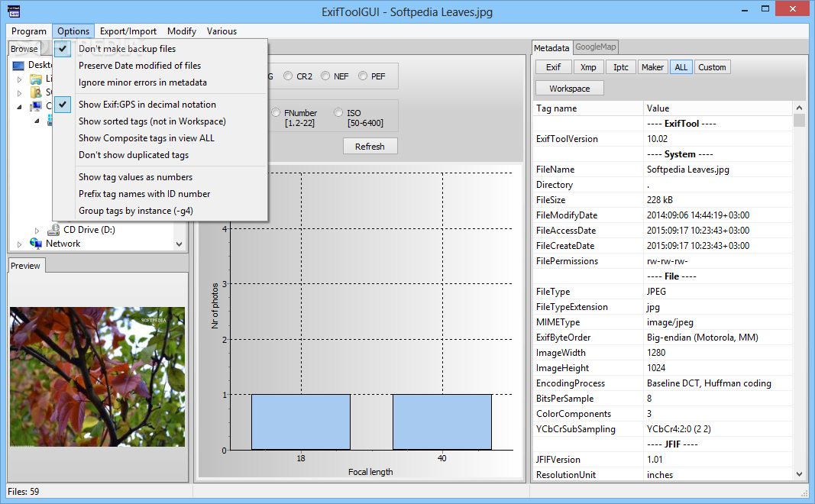Click the ExifToolGUI app icon in title bar
The width and height of the screenshot is (815, 504).
point(14,11)
